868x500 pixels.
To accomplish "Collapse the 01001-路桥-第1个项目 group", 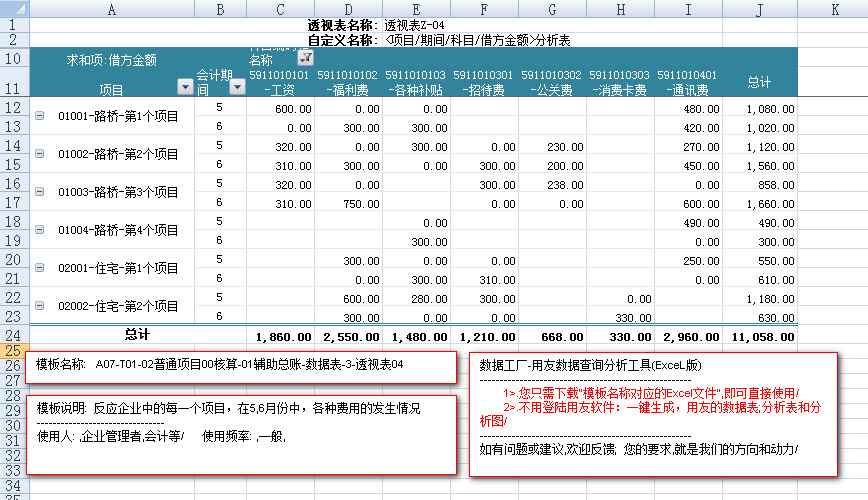I will click(39, 116).
